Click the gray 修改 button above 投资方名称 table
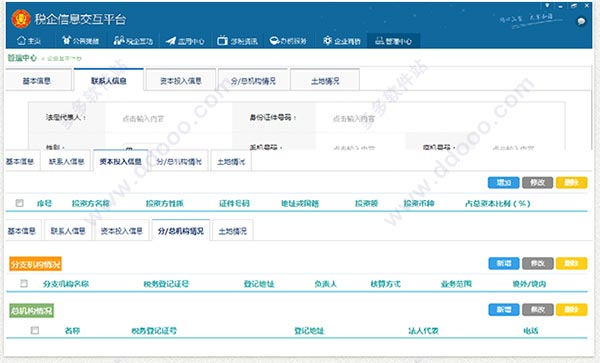Screen dimensions: 600x363 point(538,183)
